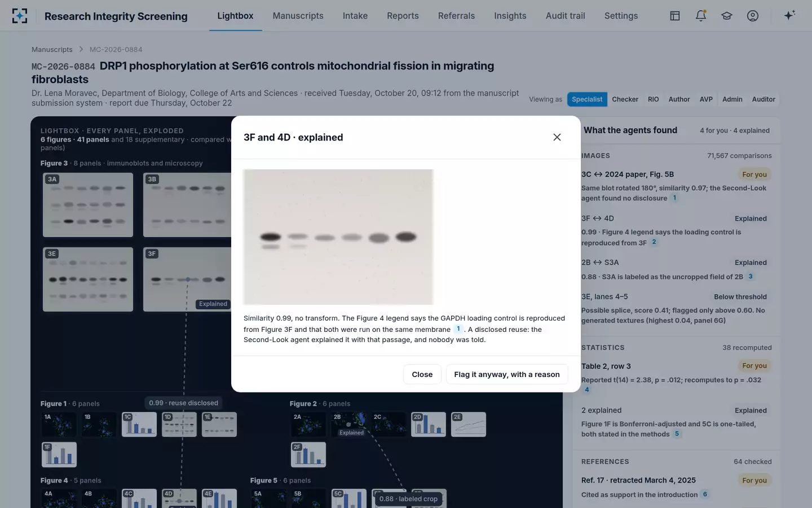Open the Ref. 17 retracted finding

click(677, 487)
